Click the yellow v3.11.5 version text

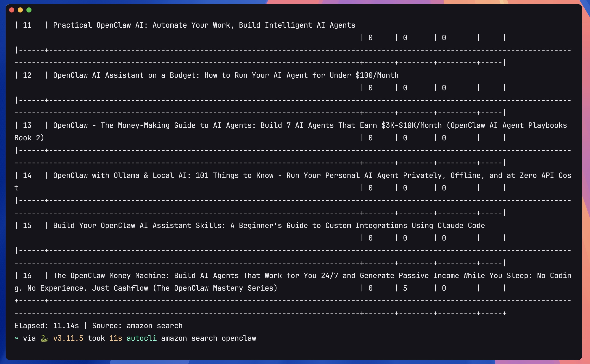click(68, 338)
